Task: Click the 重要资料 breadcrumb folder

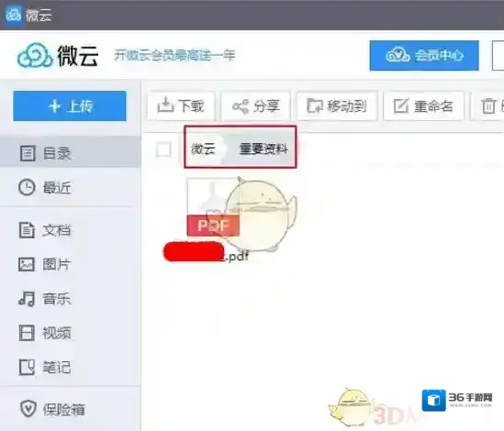Action: click(263, 149)
